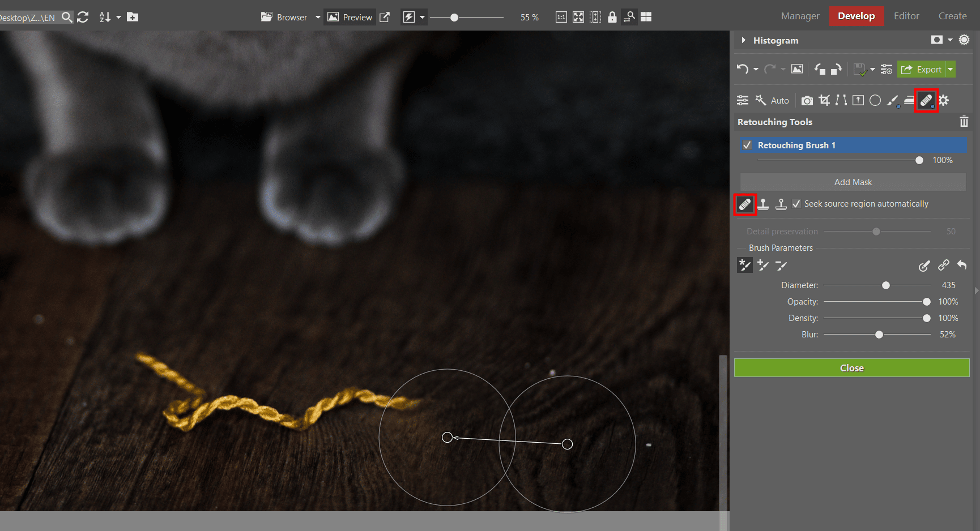
Task: Click the green Close button
Action: [851, 368]
